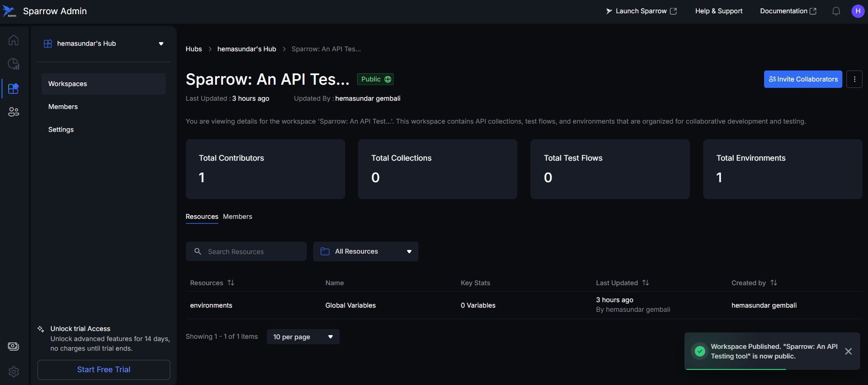This screenshot has width=868, height=385.
Task: Sort the table by Created by
Action: (x=774, y=283)
